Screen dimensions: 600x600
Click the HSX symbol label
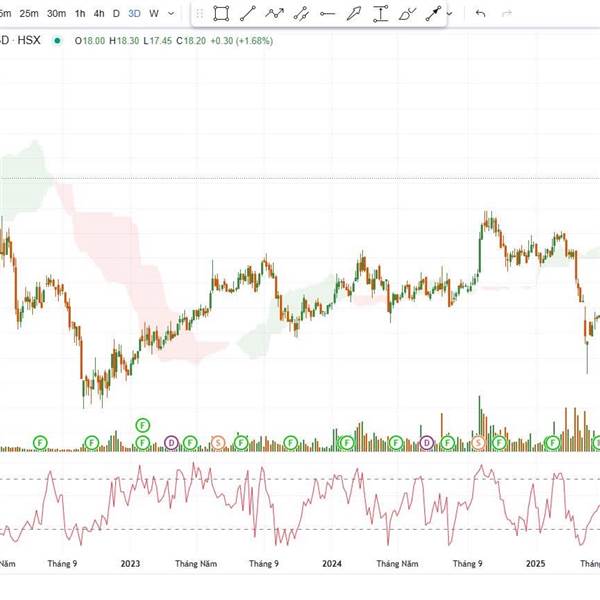coord(29,40)
